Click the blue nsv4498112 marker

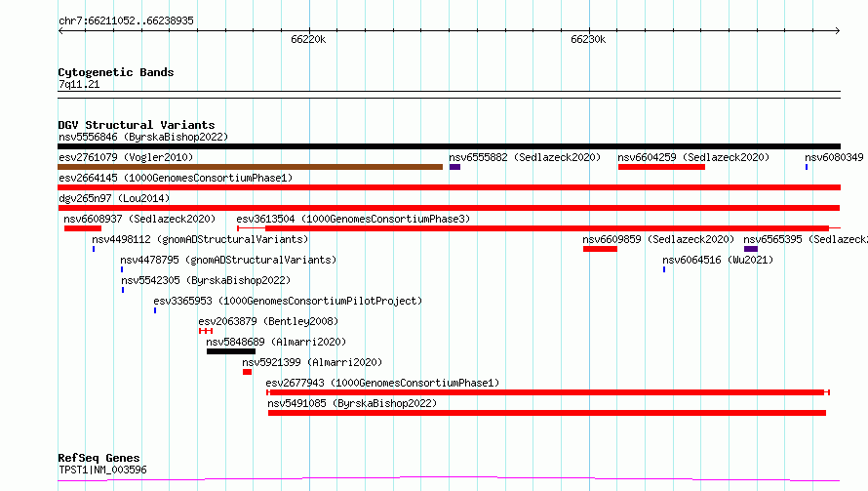[x=94, y=249]
